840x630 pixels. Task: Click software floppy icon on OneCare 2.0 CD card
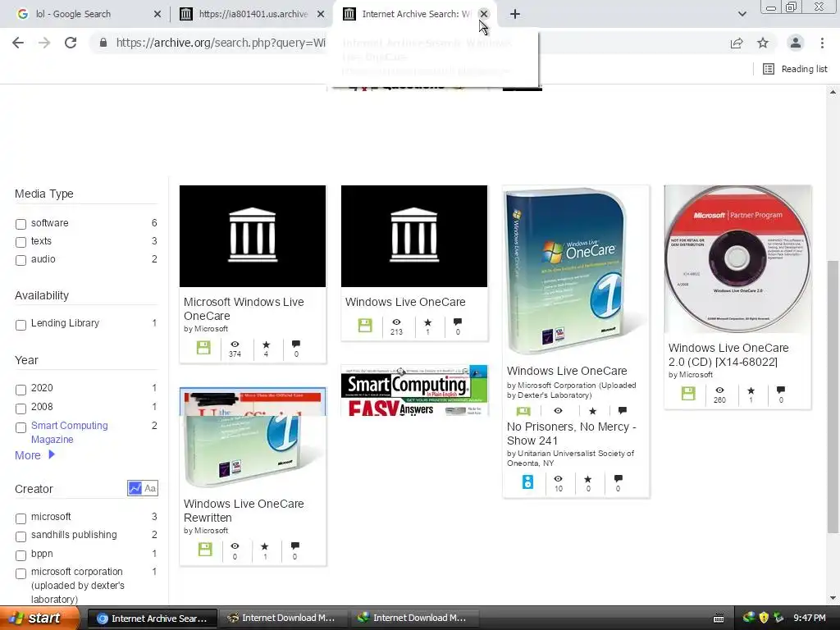coord(688,394)
